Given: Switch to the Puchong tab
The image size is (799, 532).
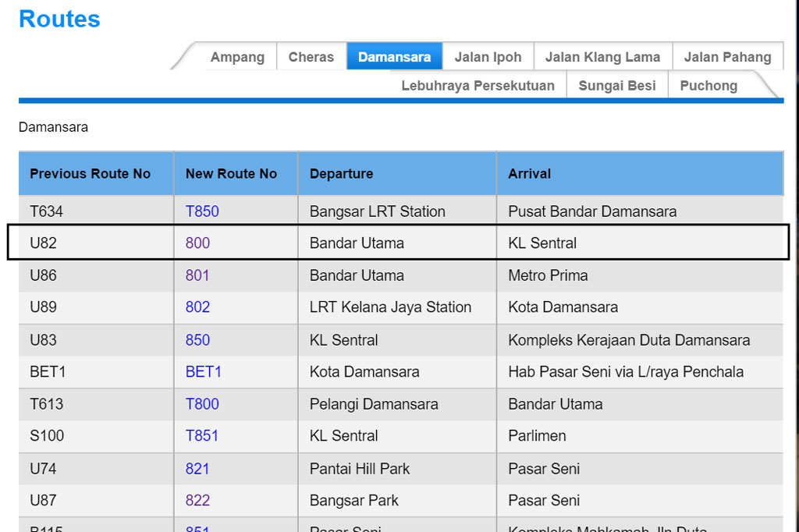Looking at the screenshot, I should click(708, 85).
